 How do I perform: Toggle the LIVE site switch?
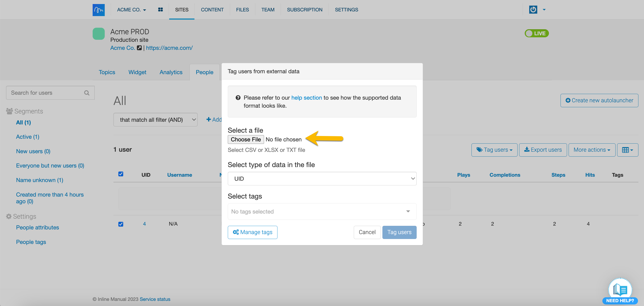537,34
